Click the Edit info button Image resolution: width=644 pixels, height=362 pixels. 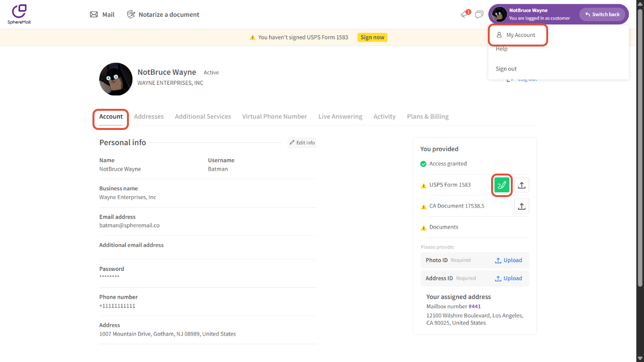302,142
